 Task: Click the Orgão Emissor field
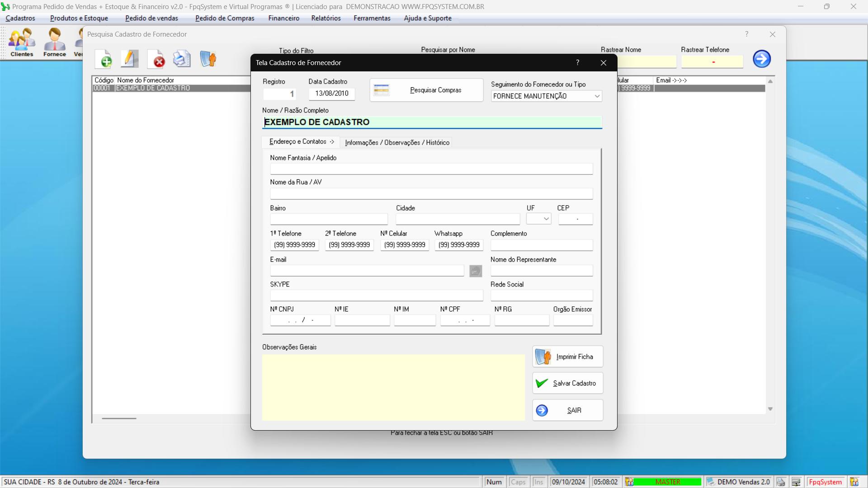tap(573, 320)
